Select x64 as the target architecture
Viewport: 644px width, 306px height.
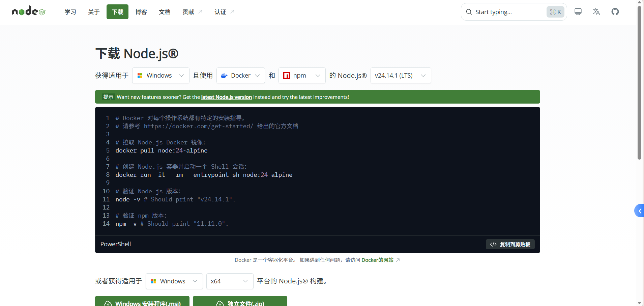click(x=229, y=281)
